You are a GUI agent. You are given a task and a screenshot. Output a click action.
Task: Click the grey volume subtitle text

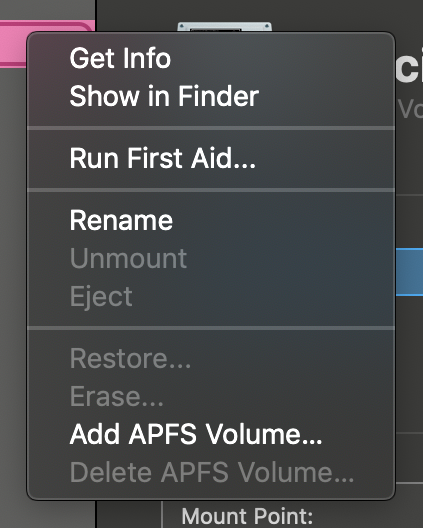click(410, 109)
